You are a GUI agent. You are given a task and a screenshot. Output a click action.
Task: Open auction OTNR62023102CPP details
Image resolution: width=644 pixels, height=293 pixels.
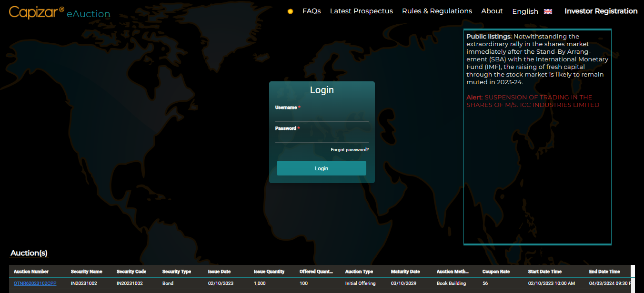(34, 283)
